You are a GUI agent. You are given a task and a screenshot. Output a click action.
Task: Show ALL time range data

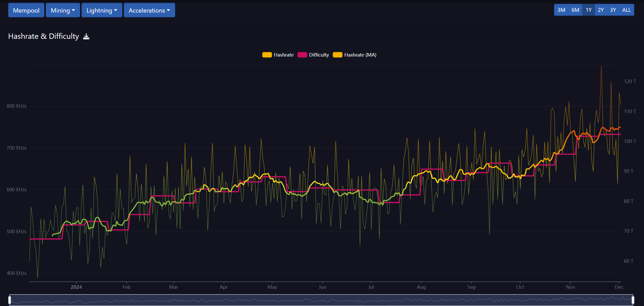626,10
